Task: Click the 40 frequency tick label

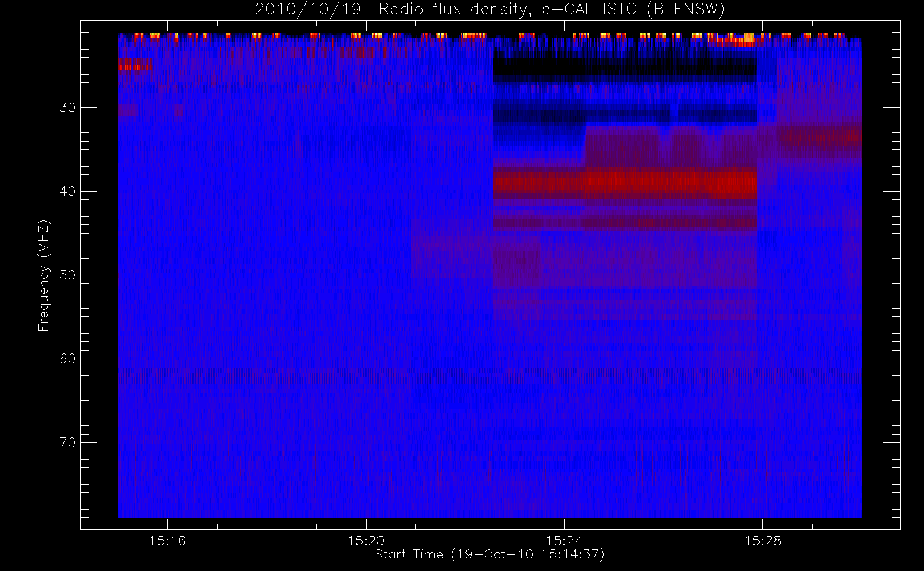Action: (x=67, y=191)
